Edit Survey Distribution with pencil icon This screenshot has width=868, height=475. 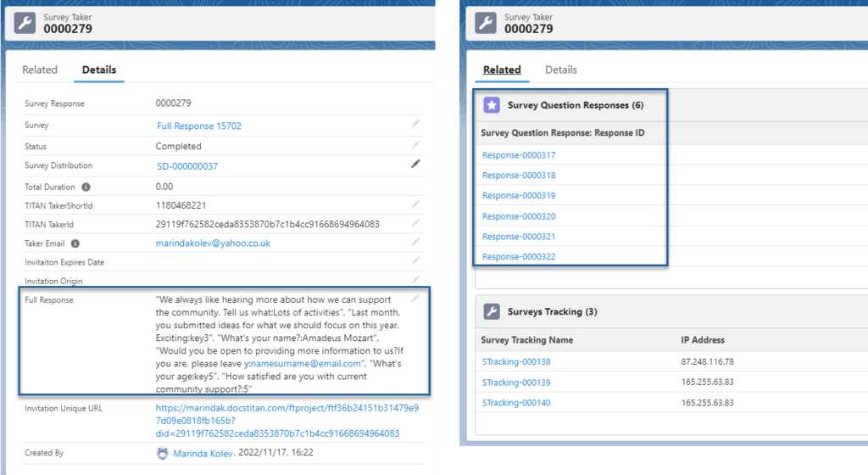[415, 164]
